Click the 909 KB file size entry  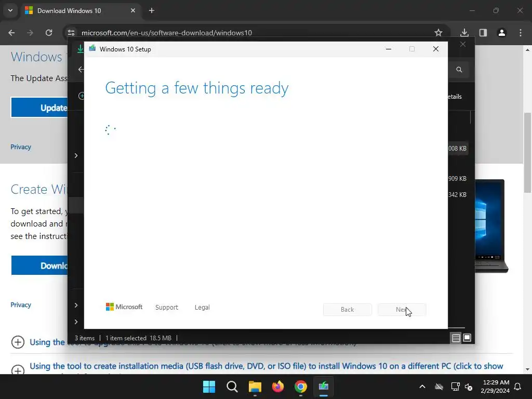[457, 179]
